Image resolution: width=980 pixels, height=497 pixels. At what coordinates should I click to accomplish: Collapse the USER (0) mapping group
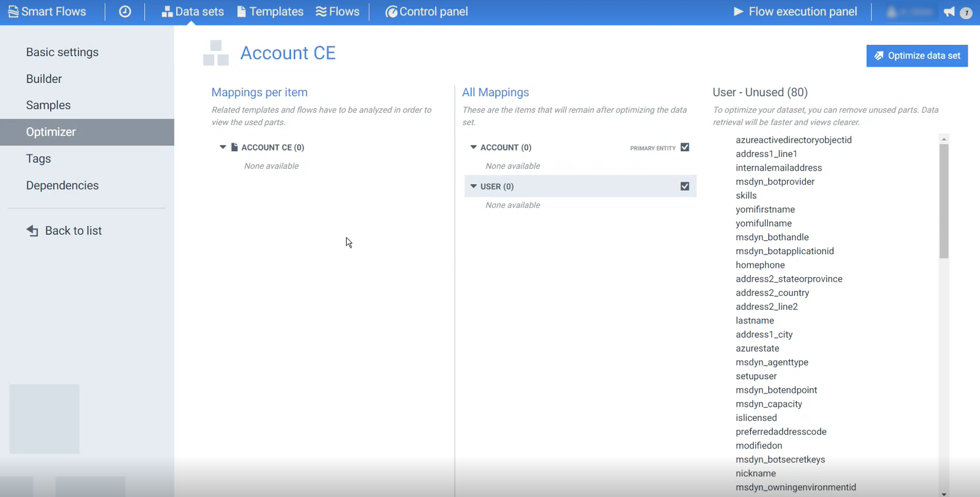(x=473, y=186)
